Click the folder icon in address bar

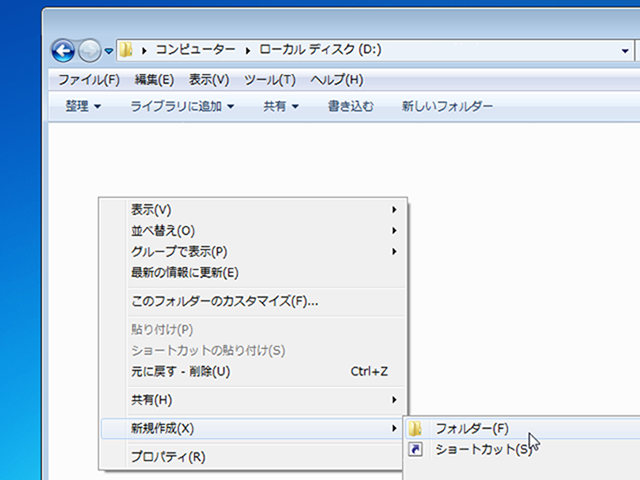point(126,50)
